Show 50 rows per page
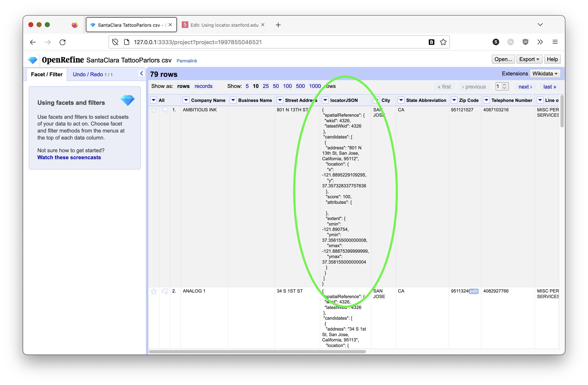The width and height of the screenshot is (588, 385). 275,86
